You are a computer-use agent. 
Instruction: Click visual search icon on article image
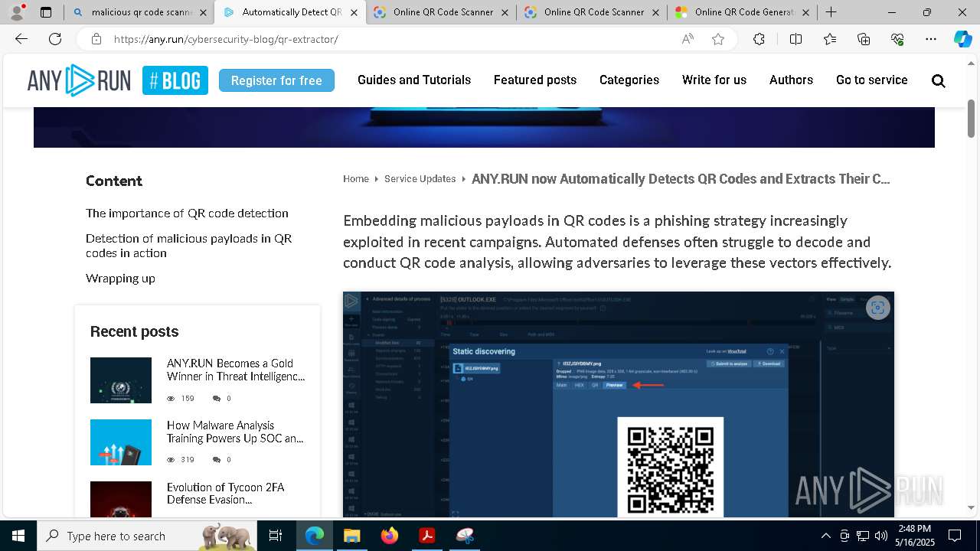pos(877,308)
